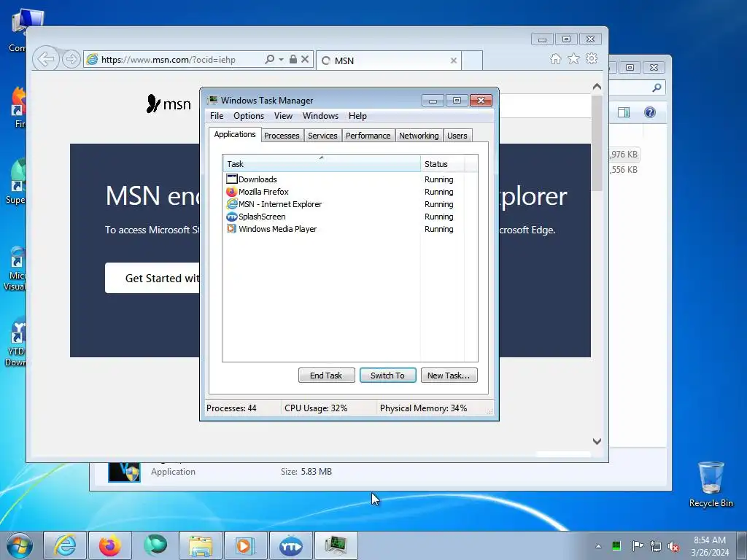This screenshot has width=747, height=560.
Task: Click the Get Started button on MSN page
Action: [x=152, y=278]
